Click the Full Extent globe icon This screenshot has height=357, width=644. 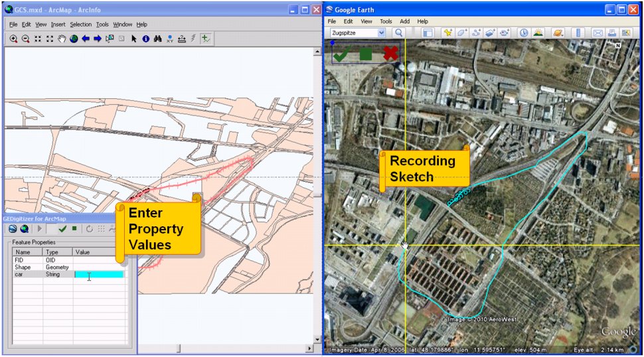coord(74,38)
